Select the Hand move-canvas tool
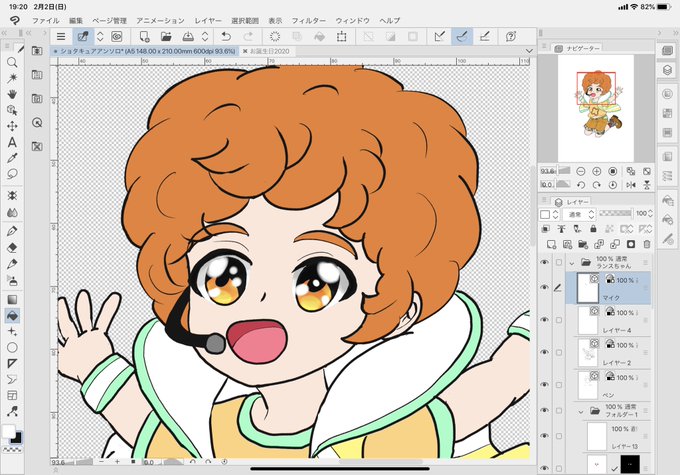 [12, 94]
